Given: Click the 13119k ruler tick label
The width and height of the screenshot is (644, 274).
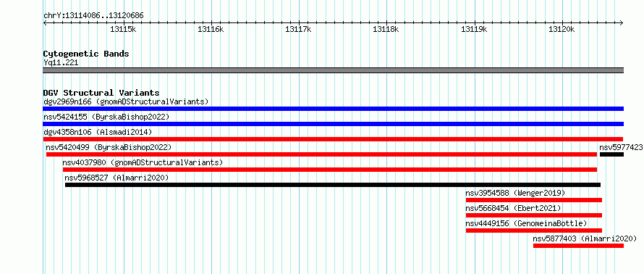Looking at the screenshot, I should pyautogui.click(x=474, y=29).
